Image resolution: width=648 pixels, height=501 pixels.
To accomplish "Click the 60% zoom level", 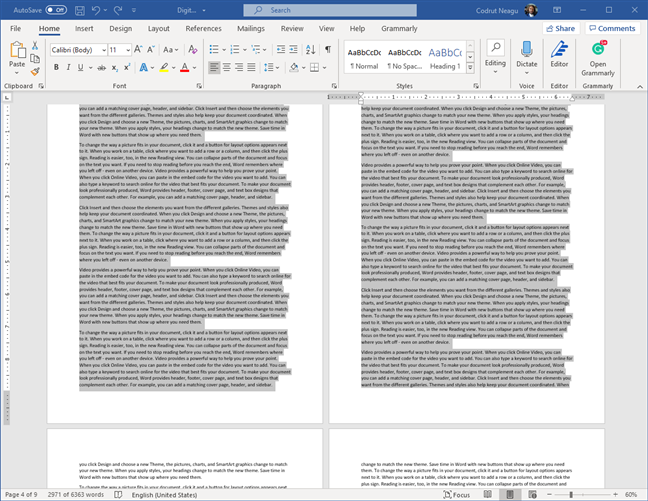I will coord(631,494).
